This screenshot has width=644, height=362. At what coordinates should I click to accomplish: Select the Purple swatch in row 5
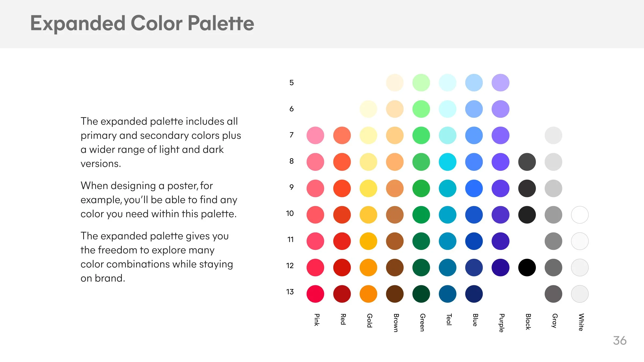coord(500,83)
